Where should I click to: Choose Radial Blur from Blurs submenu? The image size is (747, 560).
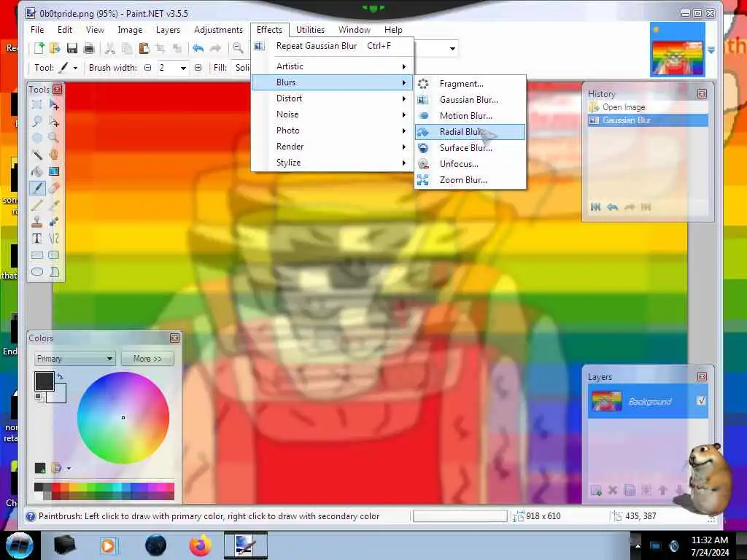[471, 132]
